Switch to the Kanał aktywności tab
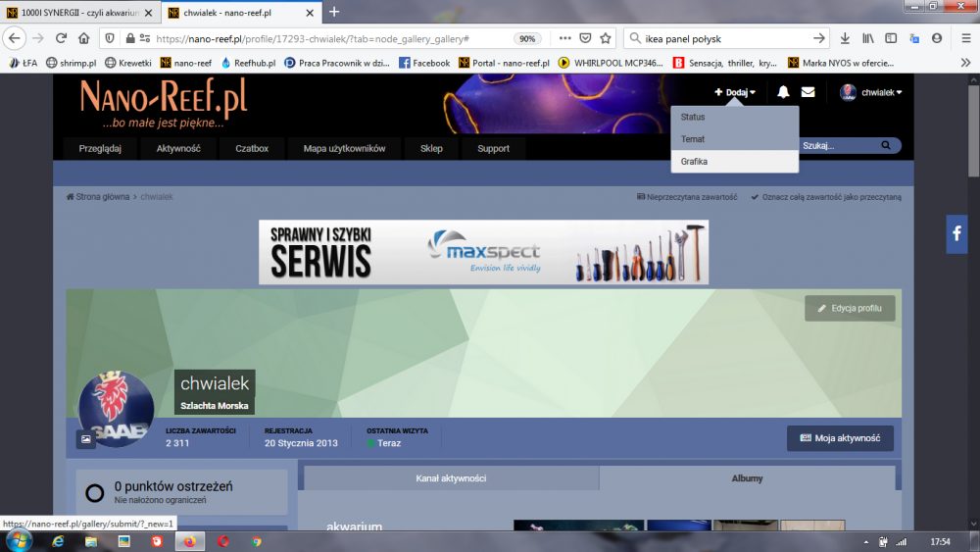This screenshot has height=552, width=980. coord(451,478)
